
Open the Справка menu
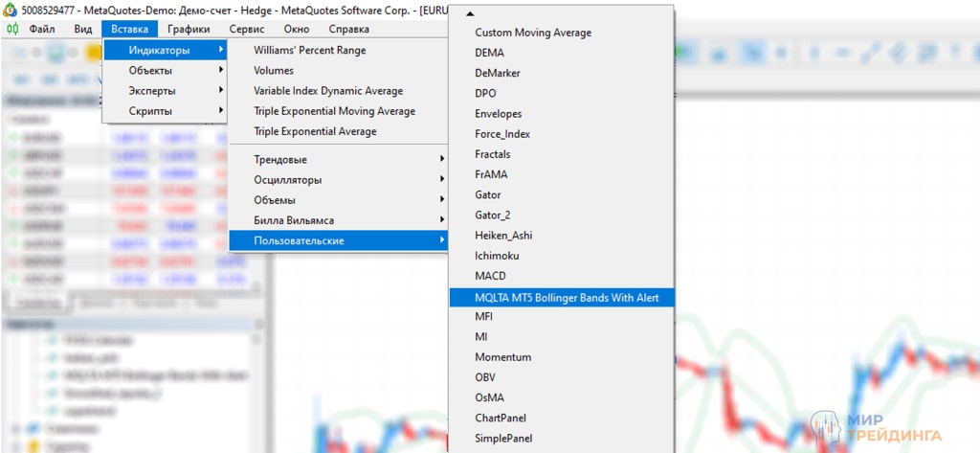348,29
